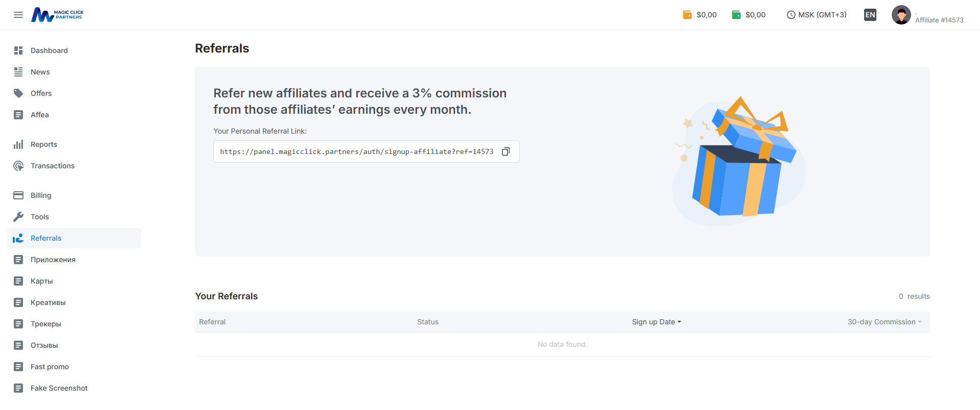Open the Offers menu item

(41, 93)
